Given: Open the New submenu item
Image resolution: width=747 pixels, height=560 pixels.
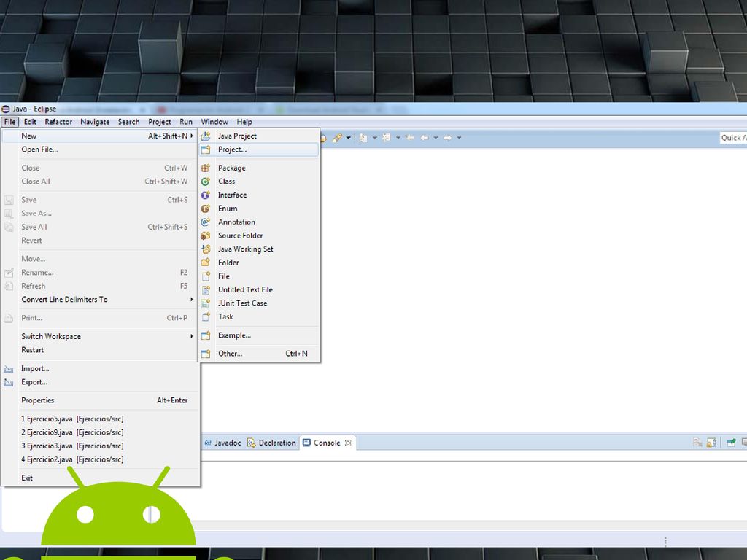Looking at the screenshot, I should coord(99,136).
